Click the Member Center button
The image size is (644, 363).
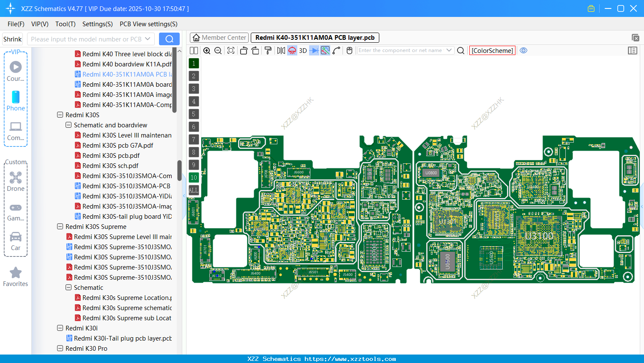219,38
